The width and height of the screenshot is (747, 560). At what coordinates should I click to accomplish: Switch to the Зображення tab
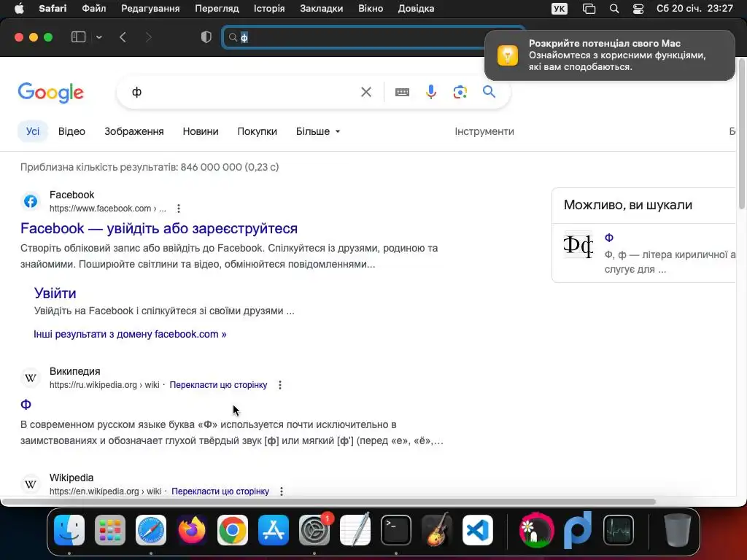[x=134, y=131]
